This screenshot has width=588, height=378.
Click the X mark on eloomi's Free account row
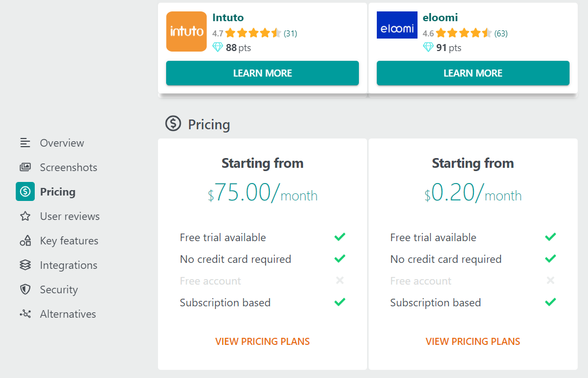550,280
